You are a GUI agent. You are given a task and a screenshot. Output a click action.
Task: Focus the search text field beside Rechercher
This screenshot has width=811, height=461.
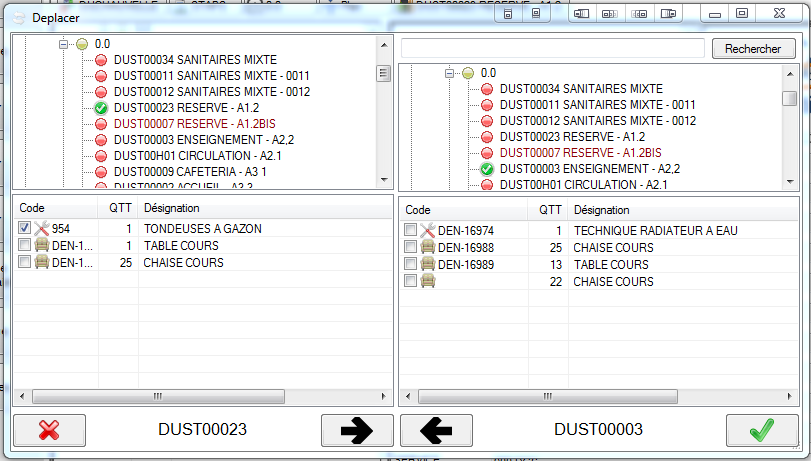click(x=553, y=48)
